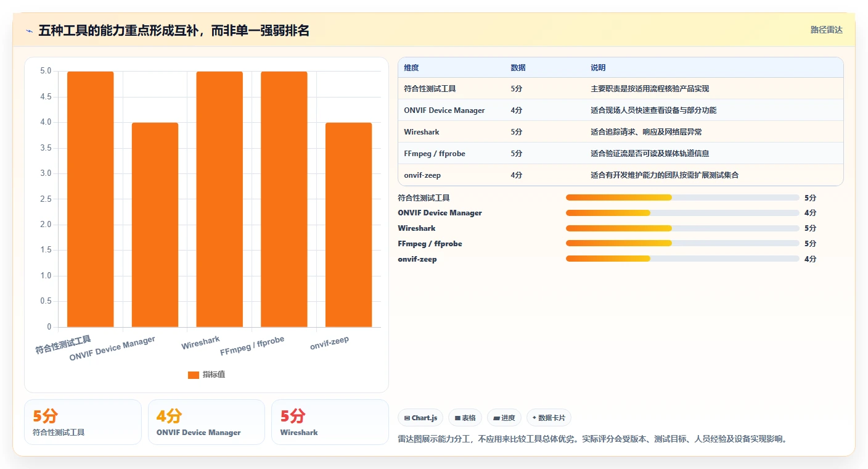Open the 5分 符合性测试工具 data card

(83, 422)
